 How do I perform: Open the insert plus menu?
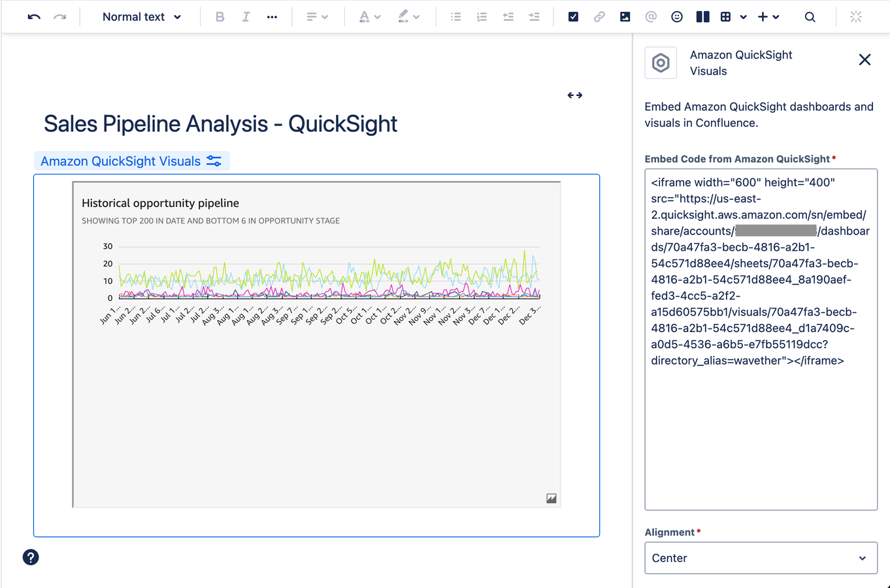[768, 17]
